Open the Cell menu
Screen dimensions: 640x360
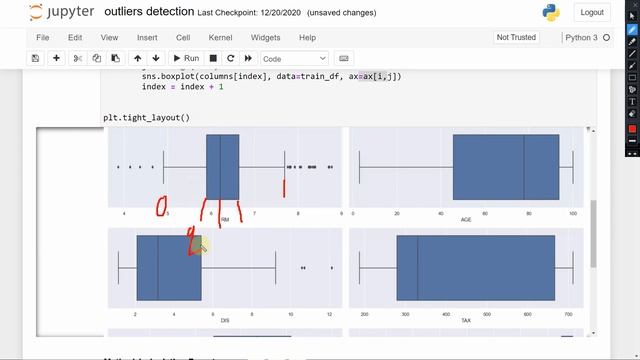(183, 38)
